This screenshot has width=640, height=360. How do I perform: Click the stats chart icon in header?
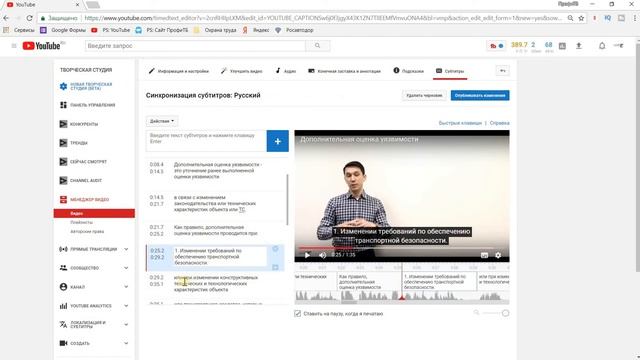[x=562, y=46]
